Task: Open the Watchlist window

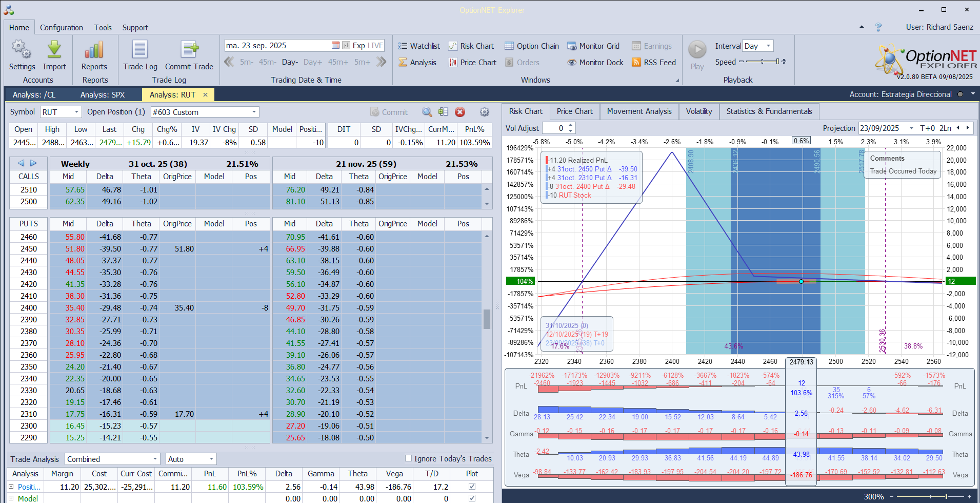Action: point(419,46)
